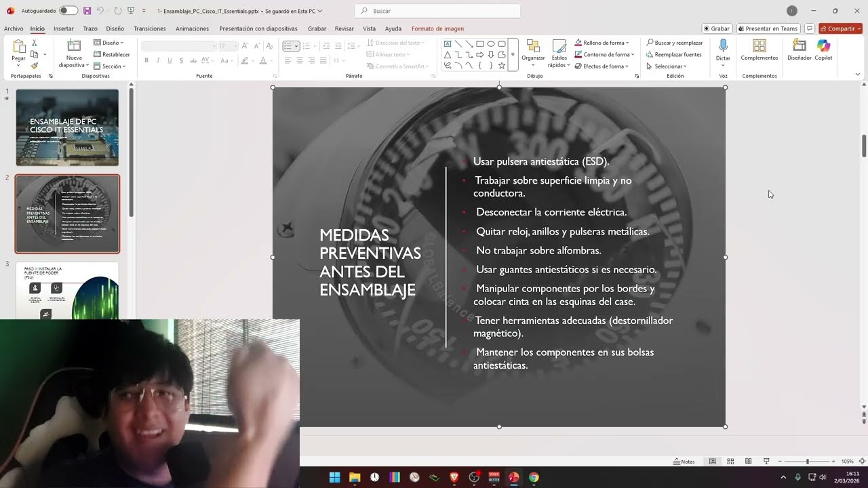
Task: Click the Nueva diapositiva icon
Action: [73, 45]
